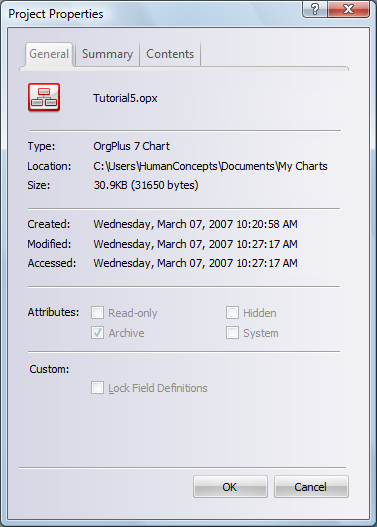Click the help question mark button
Viewport: 377px width, 527px height.
pos(315,9)
